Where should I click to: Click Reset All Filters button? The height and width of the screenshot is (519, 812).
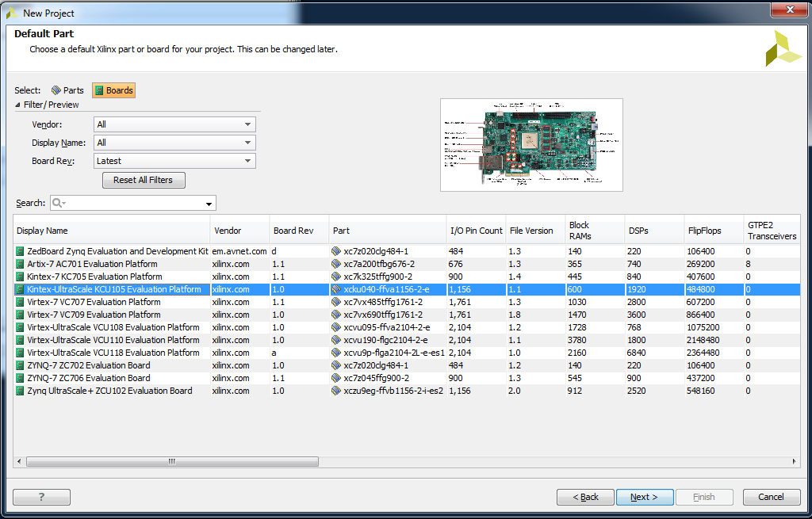tap(144, 180)
